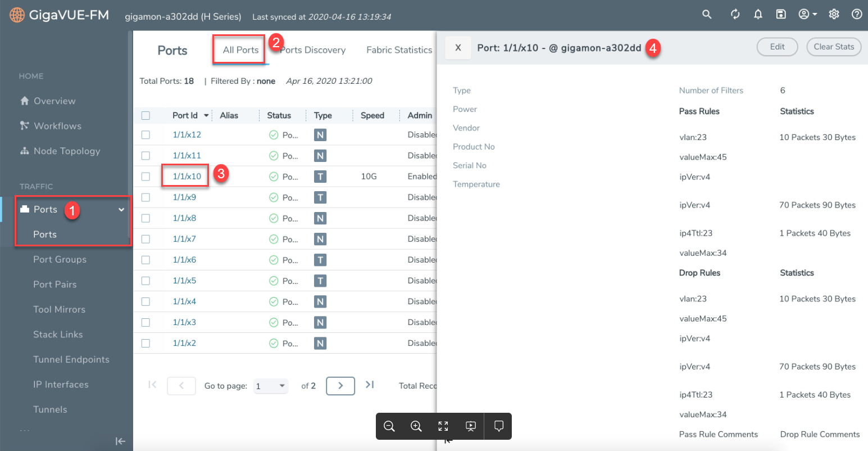This screenshot has width=868, height=451.
Task: Open the Go to page dropdown
Action: [x=271, y=386]
